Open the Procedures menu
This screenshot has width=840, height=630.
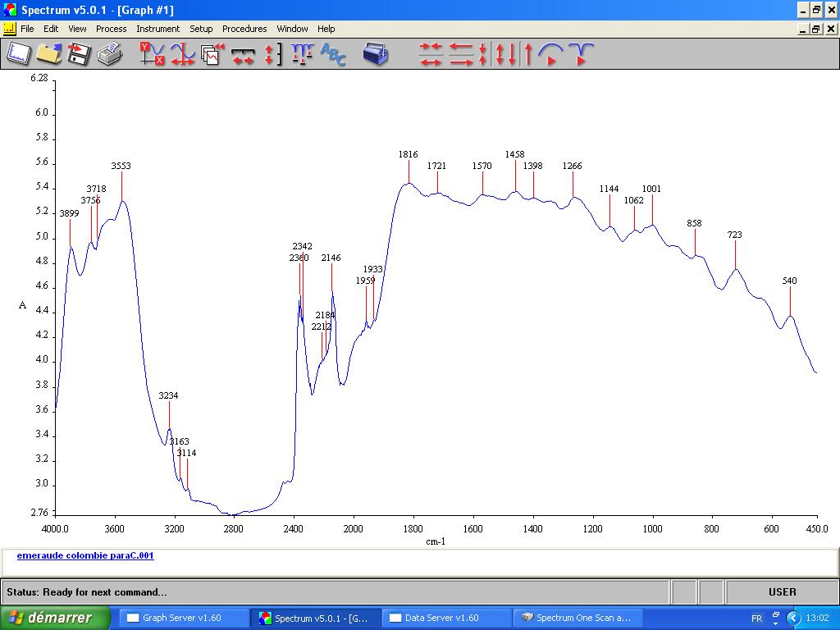244,29
